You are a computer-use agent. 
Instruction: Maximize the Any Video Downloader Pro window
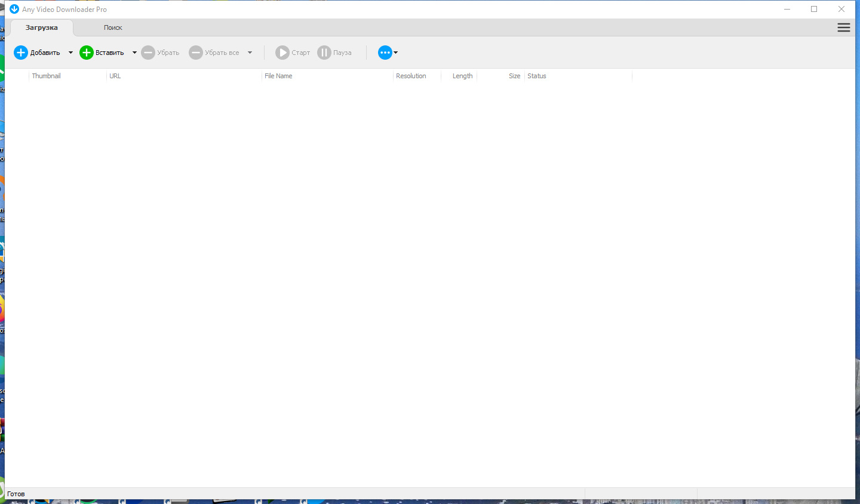814,9
